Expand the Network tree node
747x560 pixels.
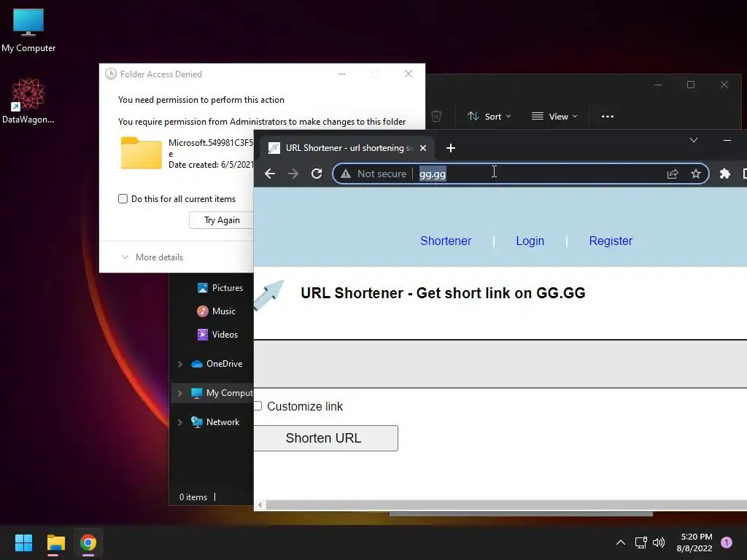[x=180, y=422]
